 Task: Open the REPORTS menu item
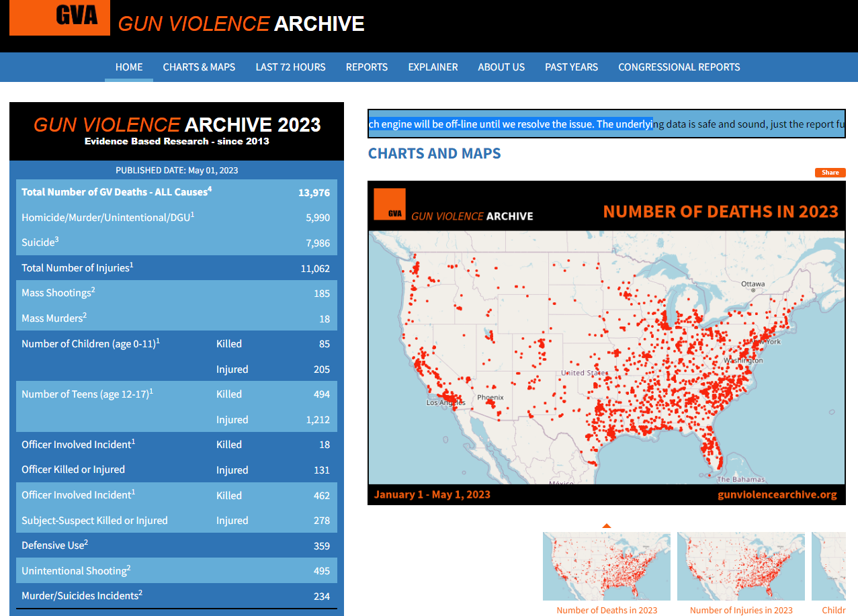pyautogui.click(x=367, y=67)
